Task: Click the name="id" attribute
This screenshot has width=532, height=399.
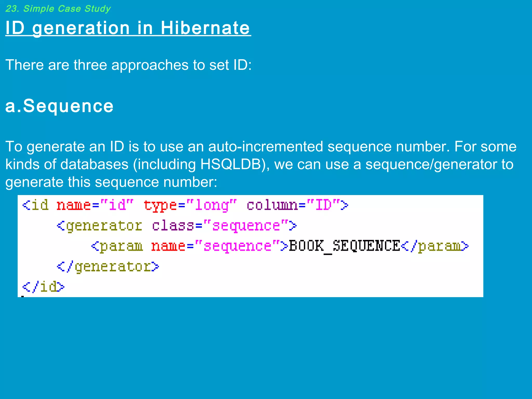Action: [95, 205]
